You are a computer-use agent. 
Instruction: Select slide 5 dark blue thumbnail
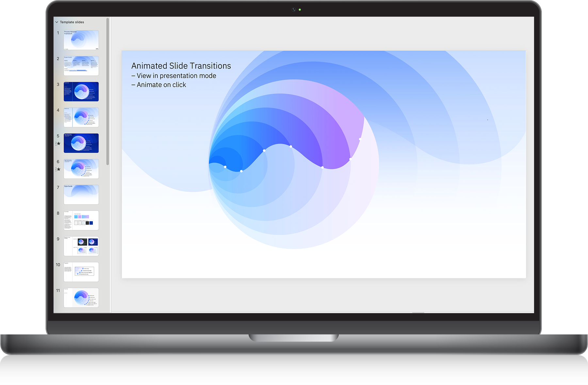click(x=81, y=143)
